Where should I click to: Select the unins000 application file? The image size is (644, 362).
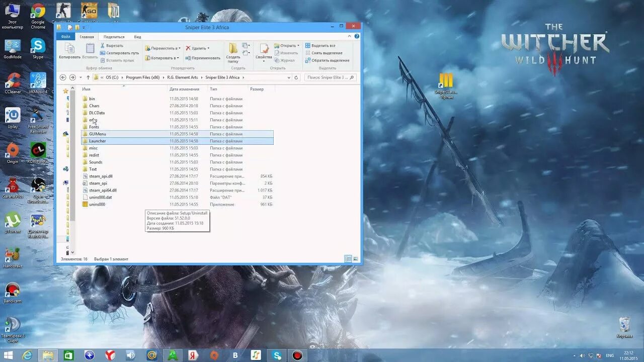(x=97, y=204)
